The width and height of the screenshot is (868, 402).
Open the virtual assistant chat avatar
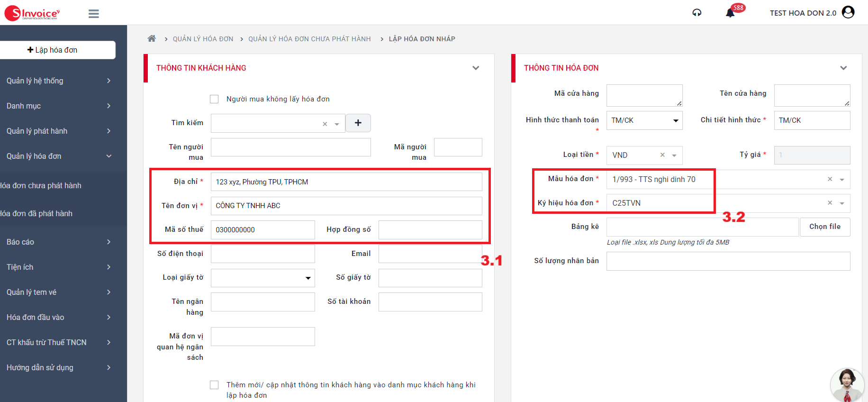point(847,384)
